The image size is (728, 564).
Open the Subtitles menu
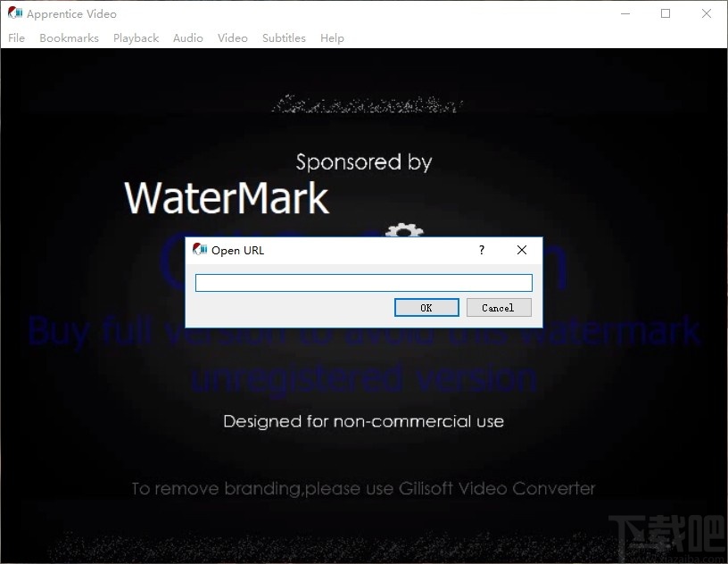tap(284, 38)
